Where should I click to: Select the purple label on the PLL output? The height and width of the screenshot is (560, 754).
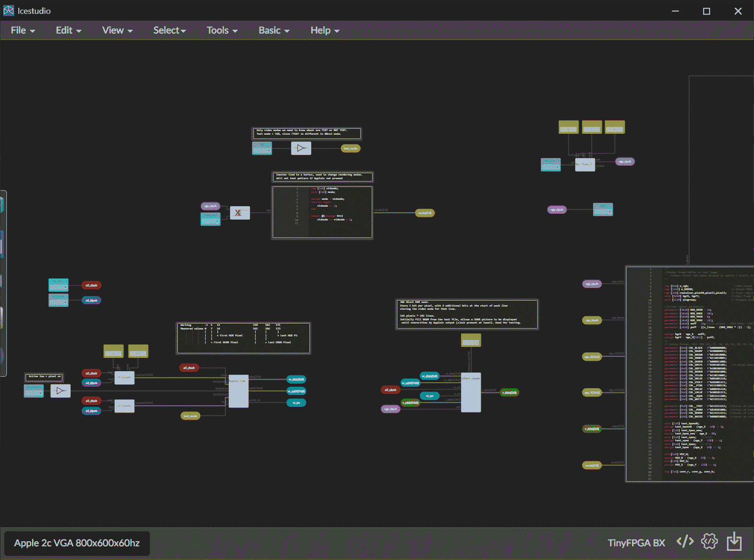click(625, 162)
